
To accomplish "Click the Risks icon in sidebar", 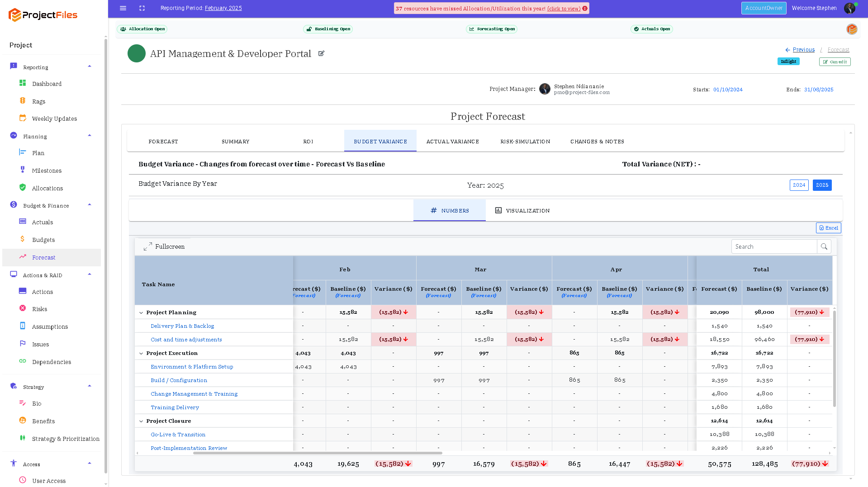I will pos(23,308).
